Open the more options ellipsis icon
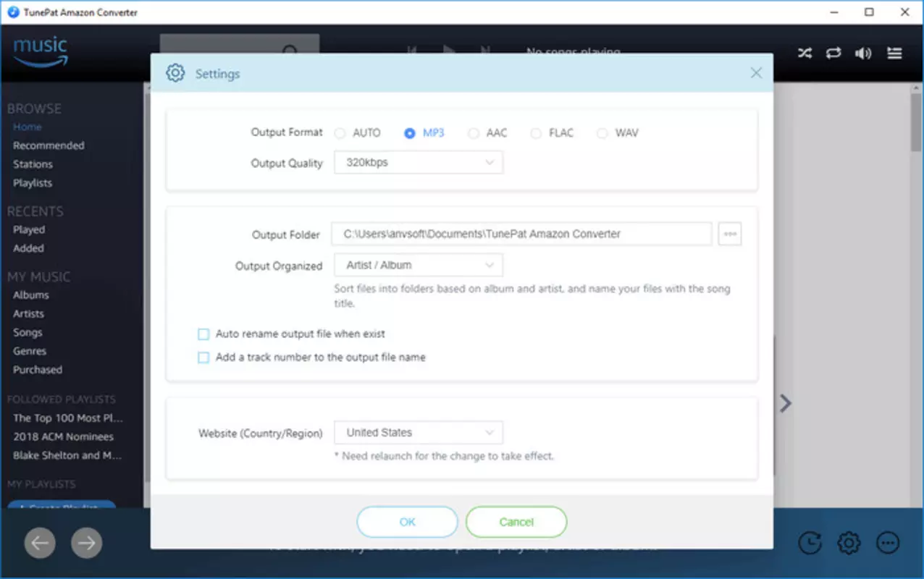 pos(888,543)
